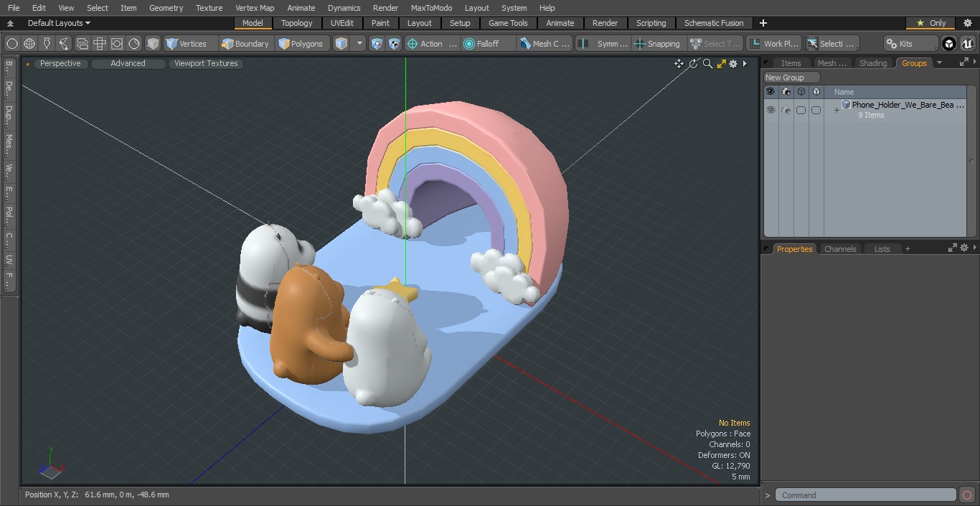Switch to the Schematic Fusion tab
Viewport: 980px width, 506px height.
point(713,23)
